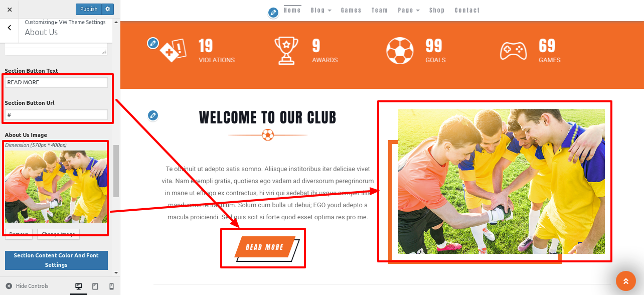Image resolution: width=644 pixels, height=295 pixels.
Task: Open publish settings gear icon
Action: (x=108, y=9)
